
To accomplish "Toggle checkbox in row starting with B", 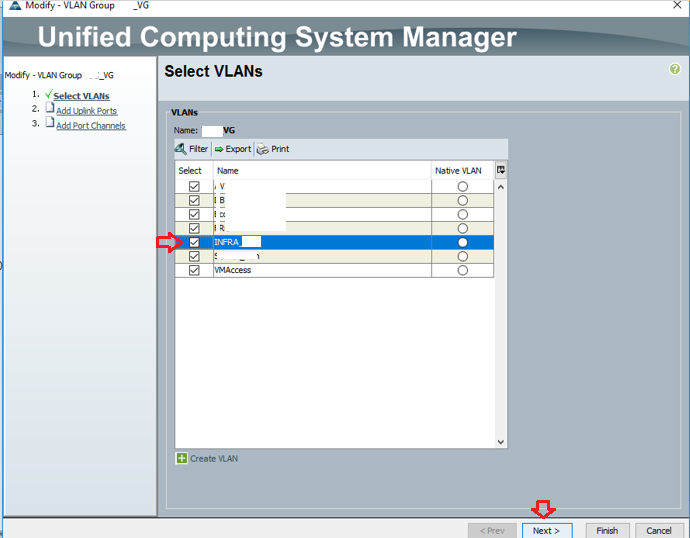I will [194, 201].
